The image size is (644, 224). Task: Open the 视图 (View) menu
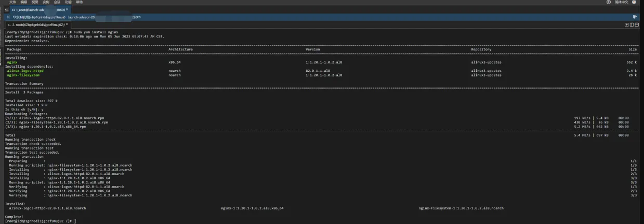click(x=35, y=2)
